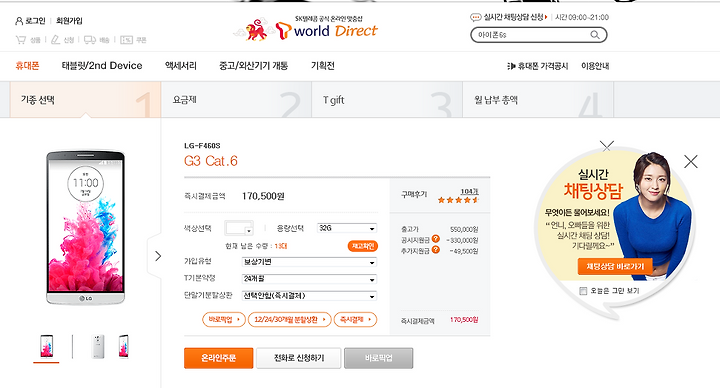Screen dimensions: 720x388
Task: Open the 용량선택 32G dropdown
Action: 347,228
